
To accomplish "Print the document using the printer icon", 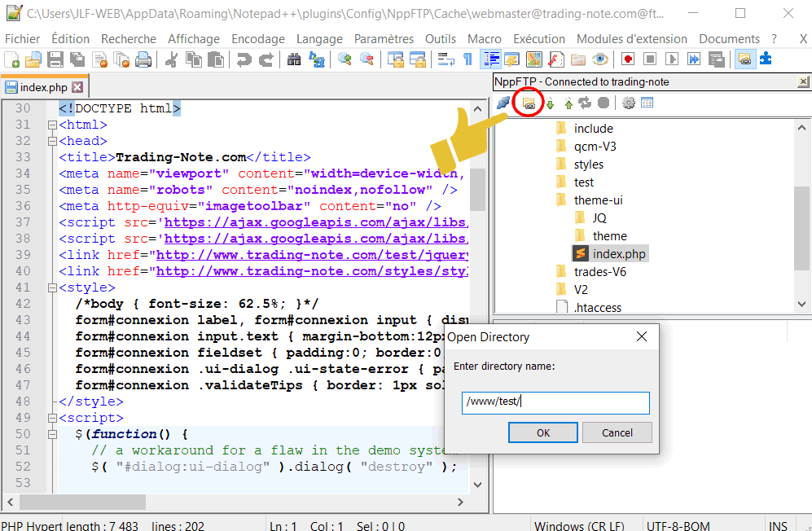I will tap(143, 59).
